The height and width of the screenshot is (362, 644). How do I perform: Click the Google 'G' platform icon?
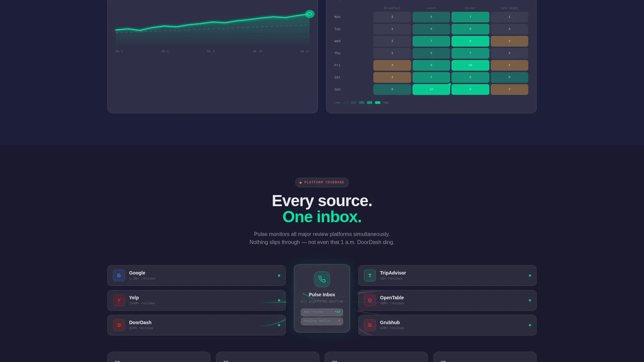119,276
